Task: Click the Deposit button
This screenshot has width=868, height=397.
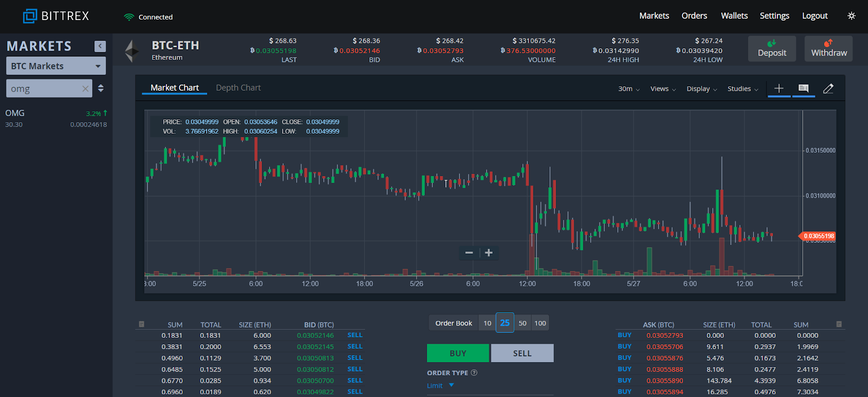Action: 772,48
